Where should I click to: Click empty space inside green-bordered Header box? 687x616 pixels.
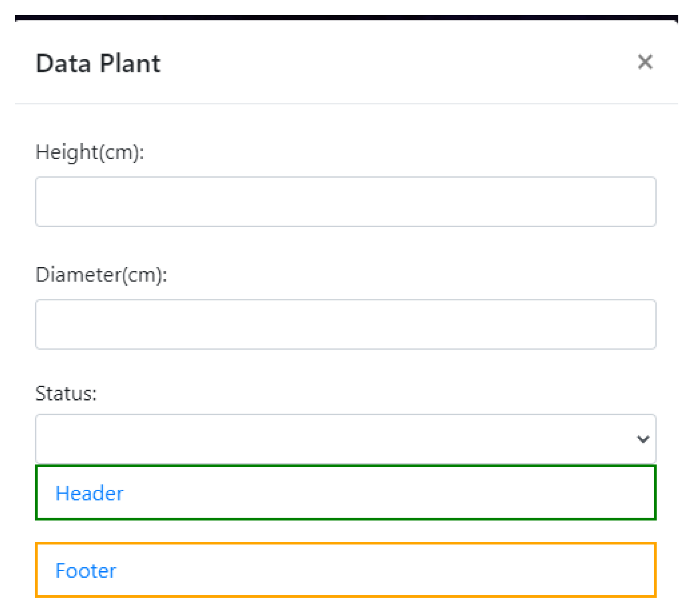click(386, 493)
